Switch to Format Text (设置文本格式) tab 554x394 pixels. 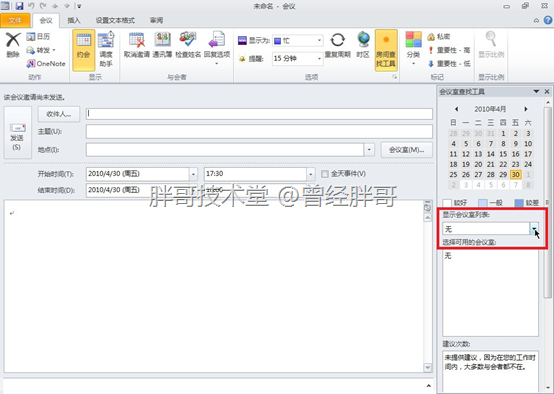click(115, 20)
